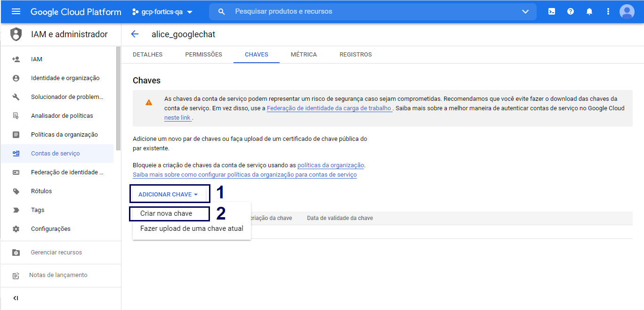Open Tags sidebar item

click(x=57, y=210)
